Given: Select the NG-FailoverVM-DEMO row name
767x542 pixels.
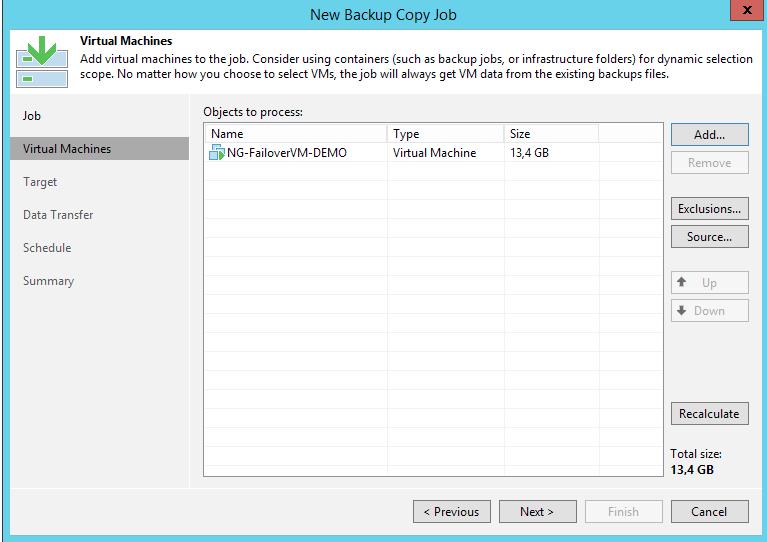Looking at the screenshot, I should coord(287,153).
